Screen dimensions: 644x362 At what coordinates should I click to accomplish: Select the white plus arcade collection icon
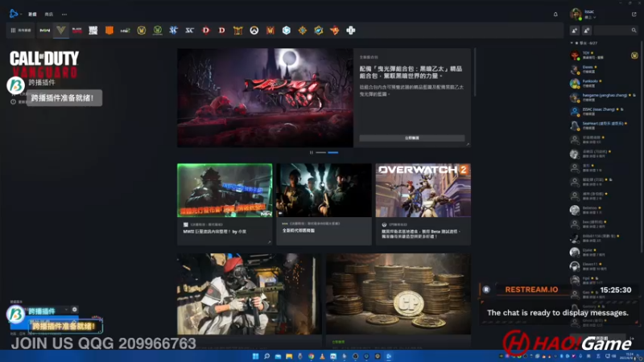[x=350, y=31]
